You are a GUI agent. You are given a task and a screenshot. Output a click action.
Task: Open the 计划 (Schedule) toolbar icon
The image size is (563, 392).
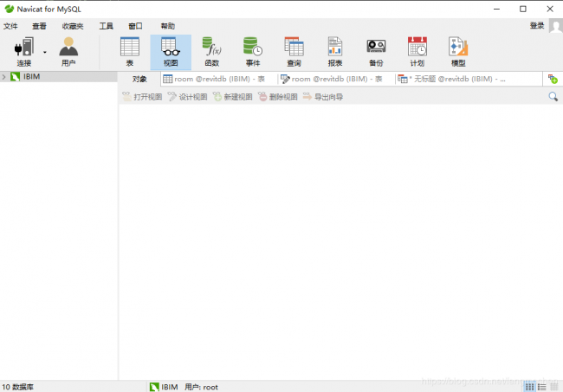click(417, 50)
